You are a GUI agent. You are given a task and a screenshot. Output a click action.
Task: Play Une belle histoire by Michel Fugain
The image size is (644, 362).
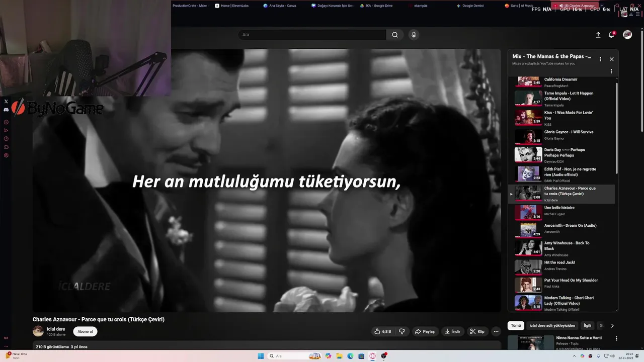[x=561, y=212]
